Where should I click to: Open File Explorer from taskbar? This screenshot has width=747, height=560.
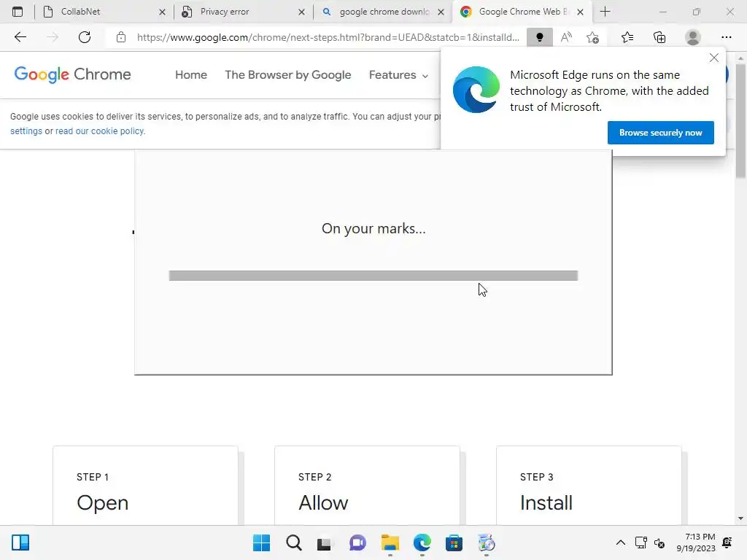point(390,542)
